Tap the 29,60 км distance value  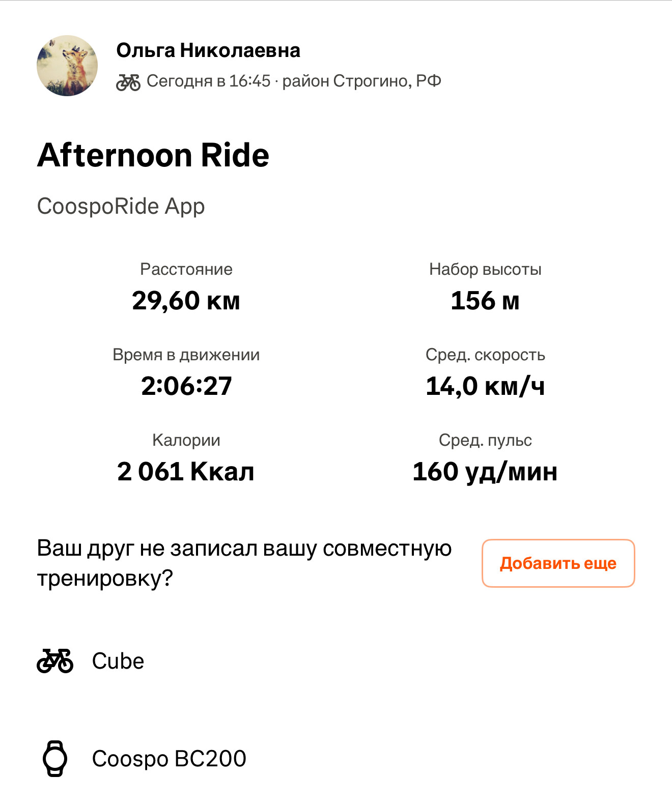(186, 300)
